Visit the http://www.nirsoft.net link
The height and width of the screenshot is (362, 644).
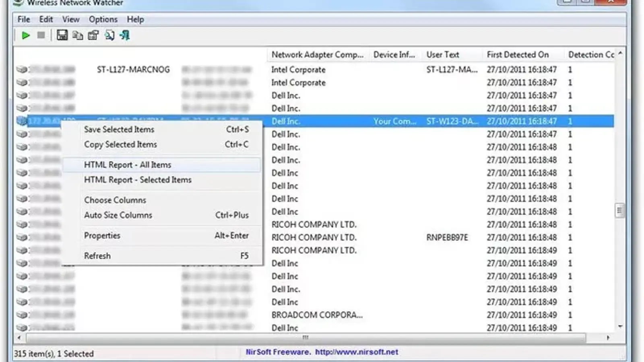pyautogui.click(x=357, y=352)
